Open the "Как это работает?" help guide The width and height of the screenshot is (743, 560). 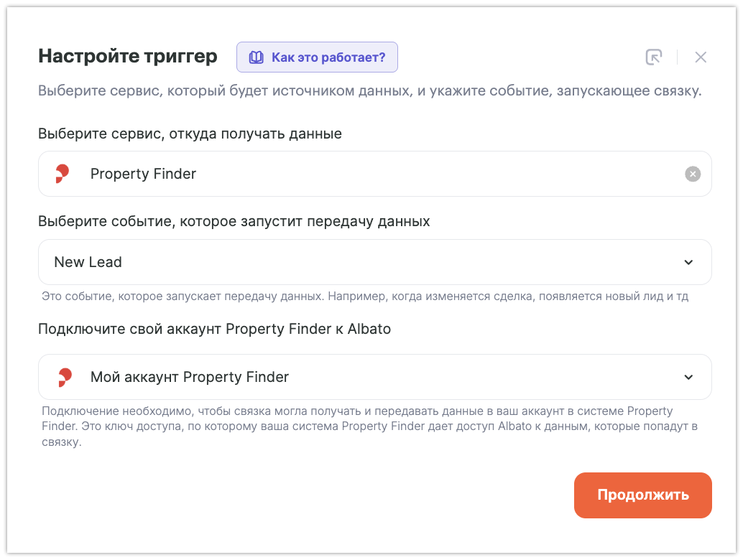[x=328, y=57]
